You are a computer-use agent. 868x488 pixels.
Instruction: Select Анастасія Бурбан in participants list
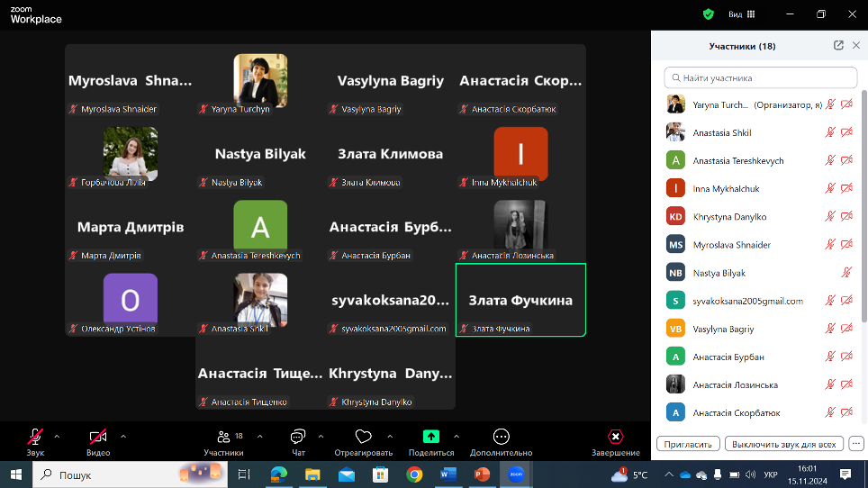pyautogui.click(x=761, y=357)
